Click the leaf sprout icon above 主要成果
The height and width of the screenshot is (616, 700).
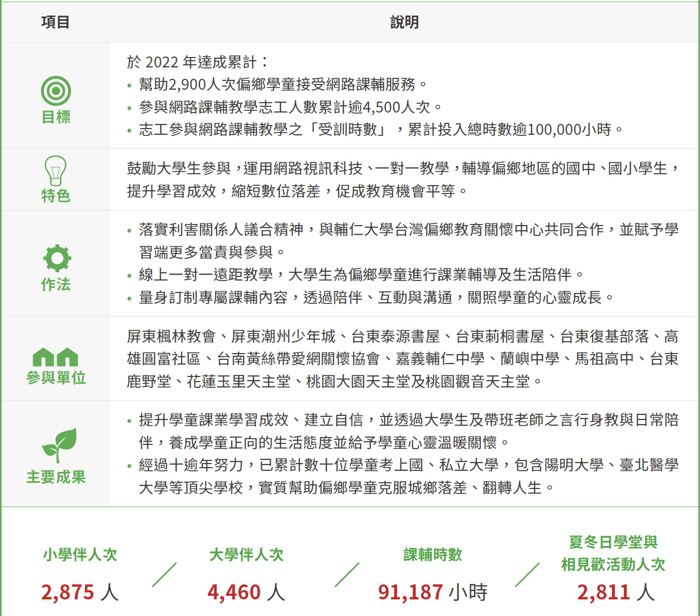pyautogui.click(x=59, y=445)
